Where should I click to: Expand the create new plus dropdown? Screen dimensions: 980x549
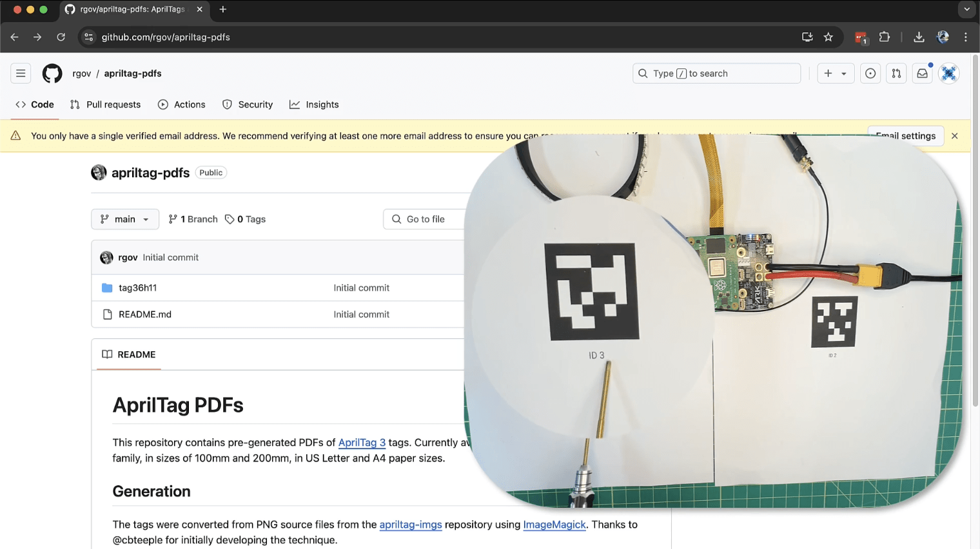pos(835,73)
